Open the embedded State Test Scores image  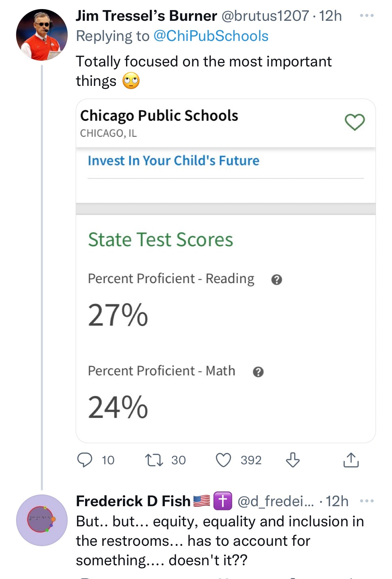pos(226,271)
